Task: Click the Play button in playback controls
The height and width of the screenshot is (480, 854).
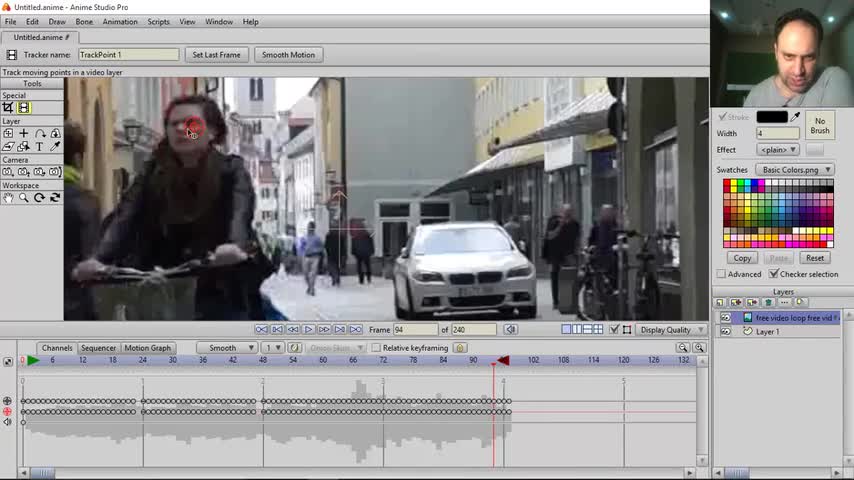Action: click(308, 330)
